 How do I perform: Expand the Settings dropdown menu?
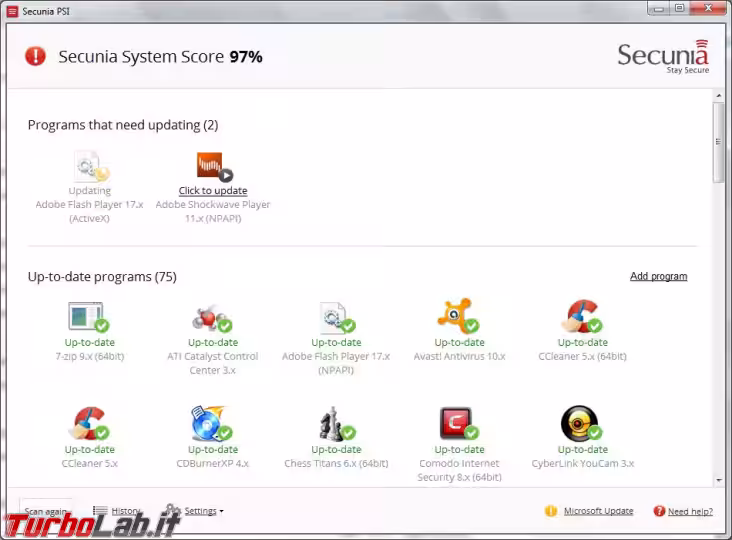click(204, 511)
